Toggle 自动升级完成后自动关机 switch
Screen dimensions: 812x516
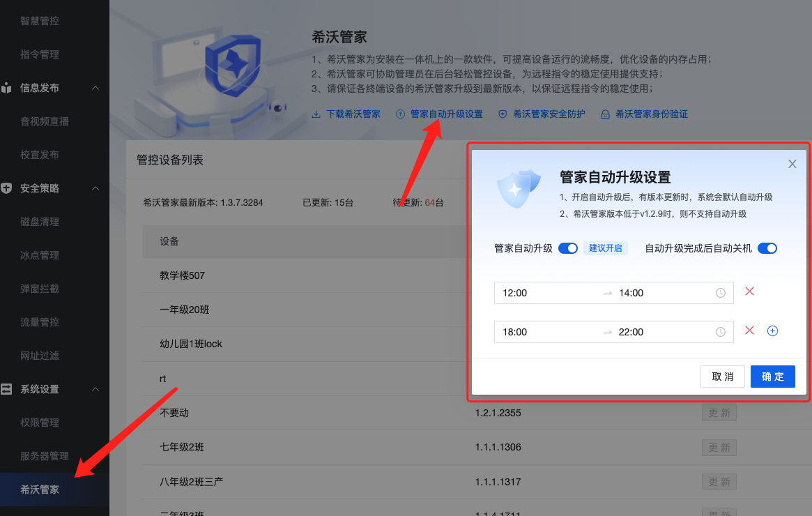767,248
